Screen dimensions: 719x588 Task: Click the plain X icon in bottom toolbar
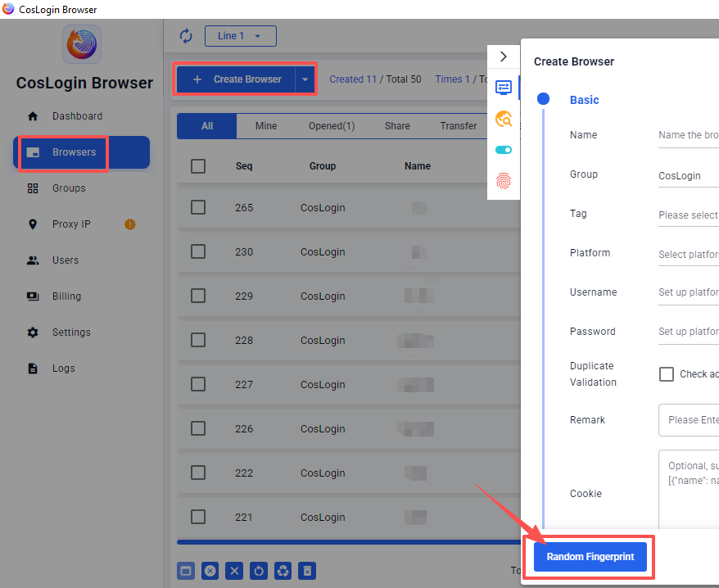click(x=234, y=571)
